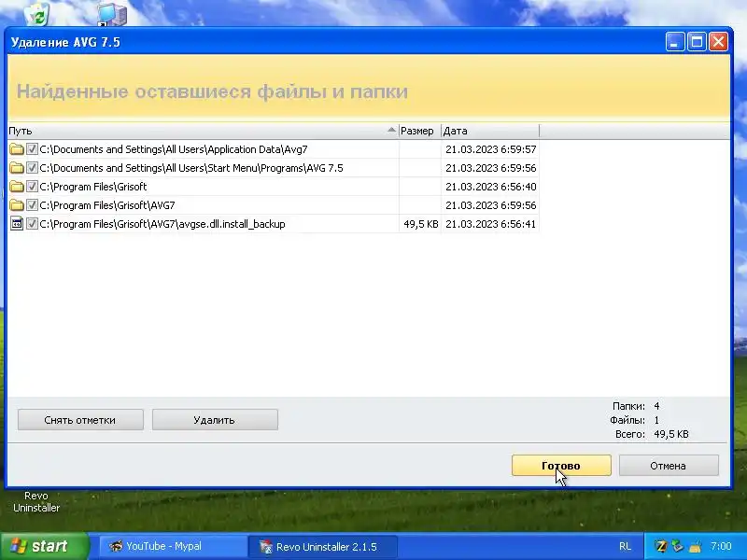Sort list by the Дата column header
The height and width of the screenshot is (560, 747).
coord(490,131)
